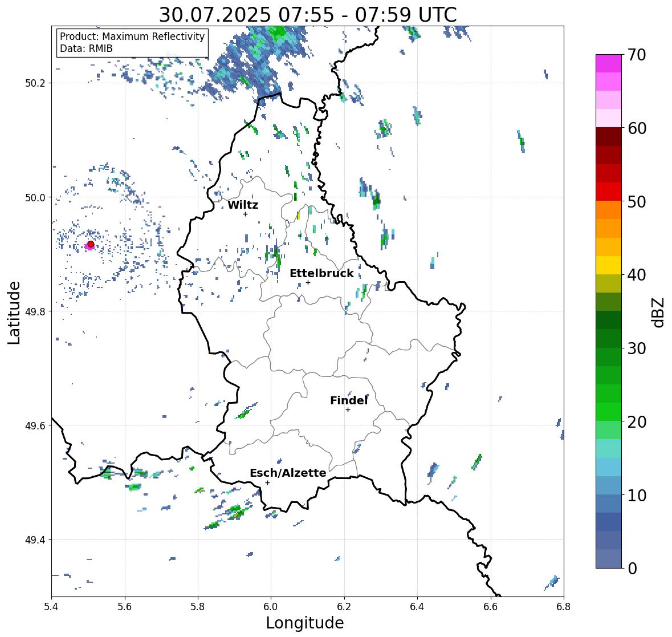Click the 49.6 latitude tick label
672x637 pixels.
(x=35, y=425)
